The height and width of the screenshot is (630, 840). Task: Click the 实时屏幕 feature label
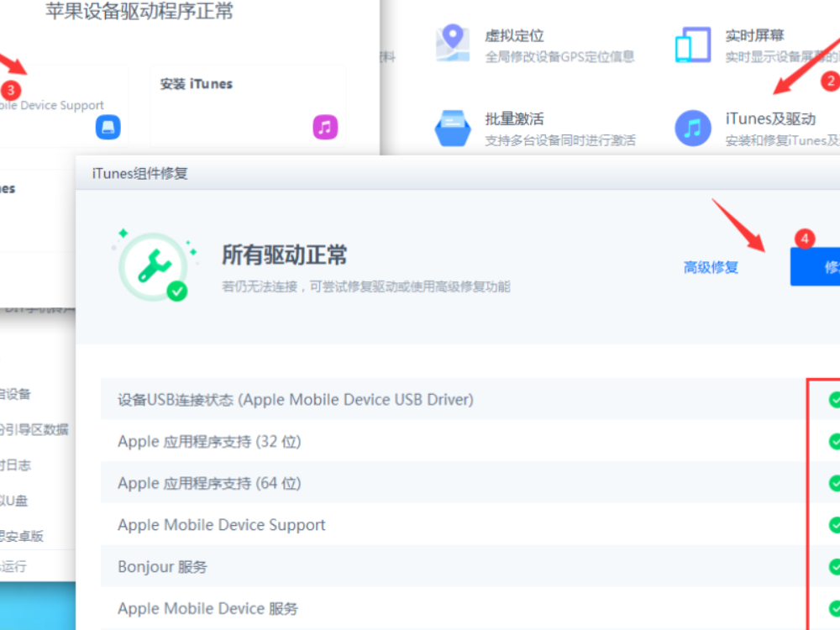pos(755,36)
